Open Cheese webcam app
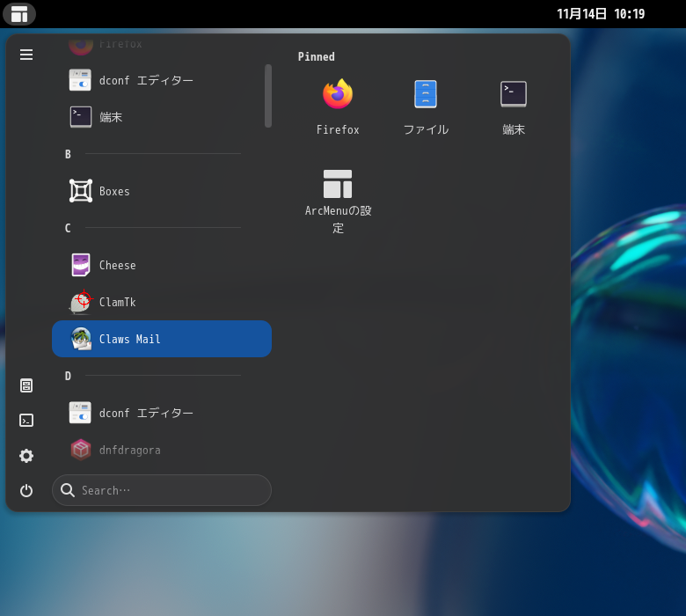This screenshot has height=616, width=686. 162,265
